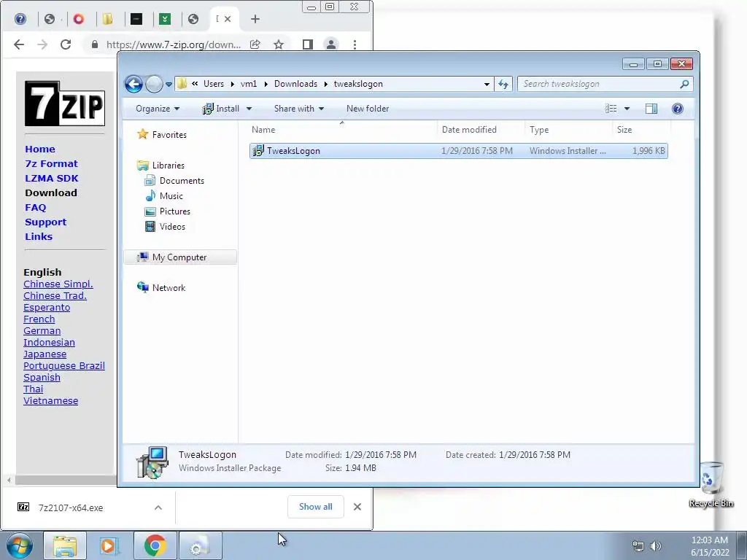Open Share with menu
The height and width of the screenshot is (560, 747).
[298, 109]
